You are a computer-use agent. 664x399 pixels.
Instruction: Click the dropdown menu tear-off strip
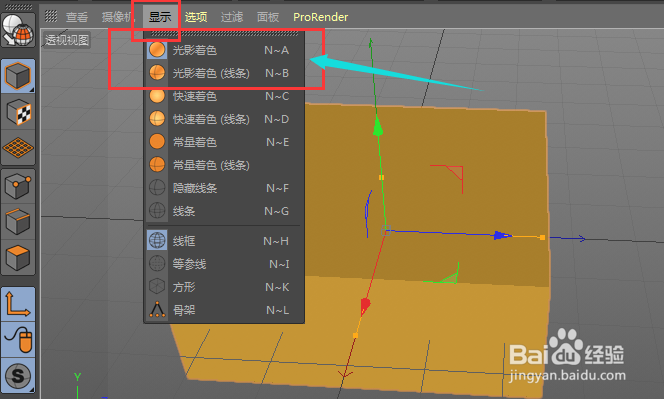point(224,33)
